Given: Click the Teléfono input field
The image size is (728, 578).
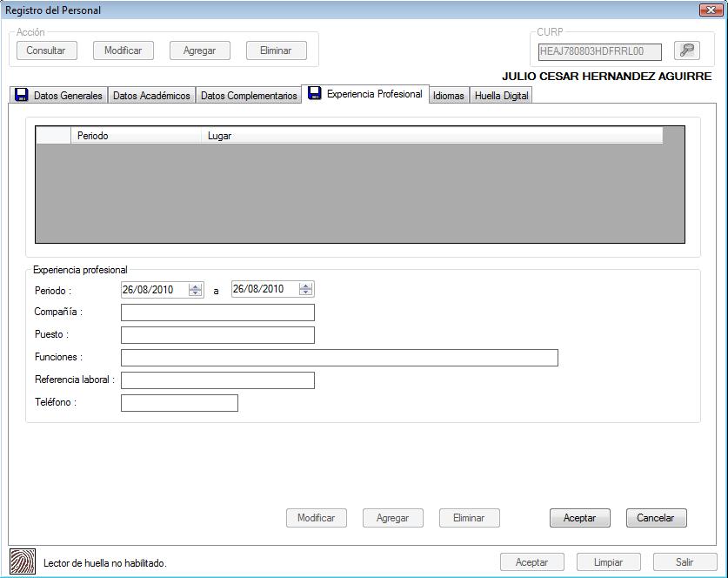Looking at the screenshot, I should (x=179, y=403).
